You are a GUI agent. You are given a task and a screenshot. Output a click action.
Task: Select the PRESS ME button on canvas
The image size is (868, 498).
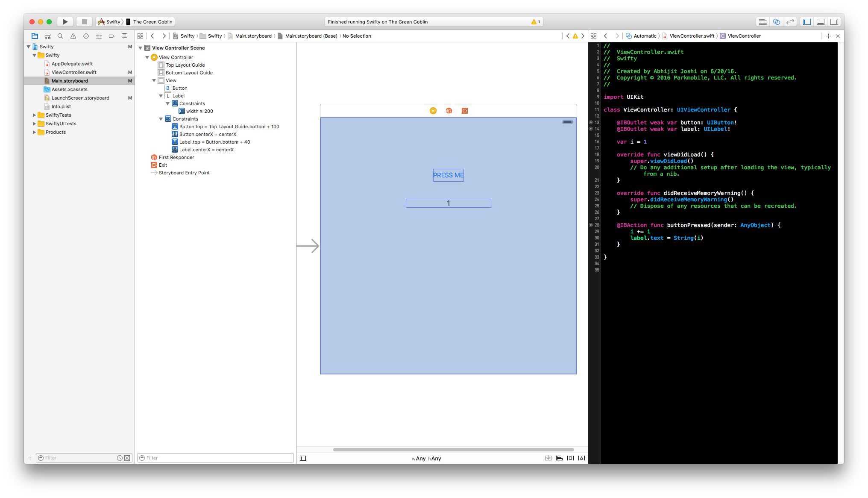(x=448, y=175)
